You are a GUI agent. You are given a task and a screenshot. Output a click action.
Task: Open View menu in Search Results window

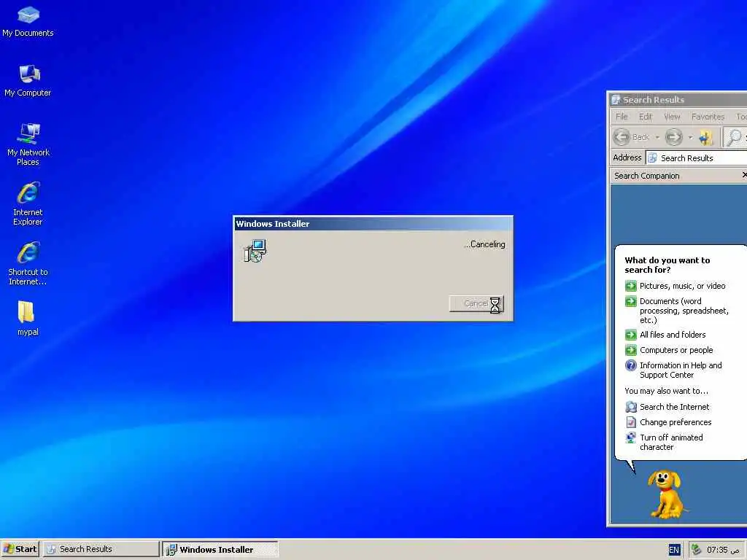click(x=672, y=117)
